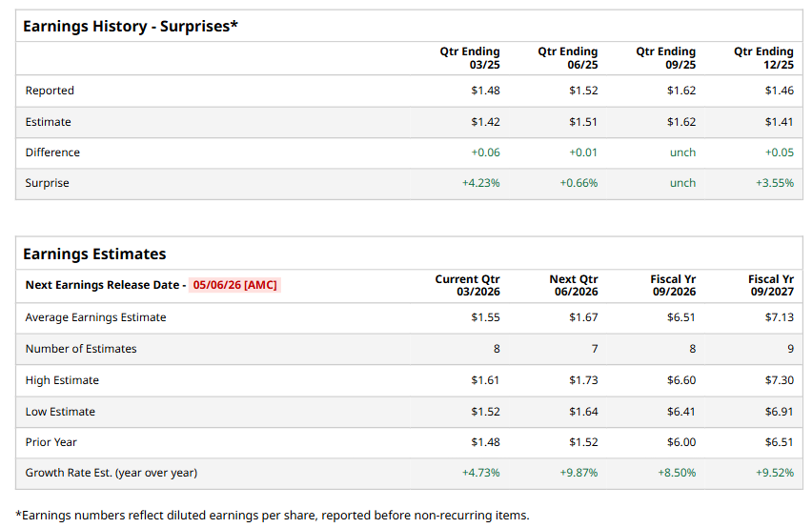Click the High Estimate row label
Screen dimensions: 812x528
[x=62, y=380]
